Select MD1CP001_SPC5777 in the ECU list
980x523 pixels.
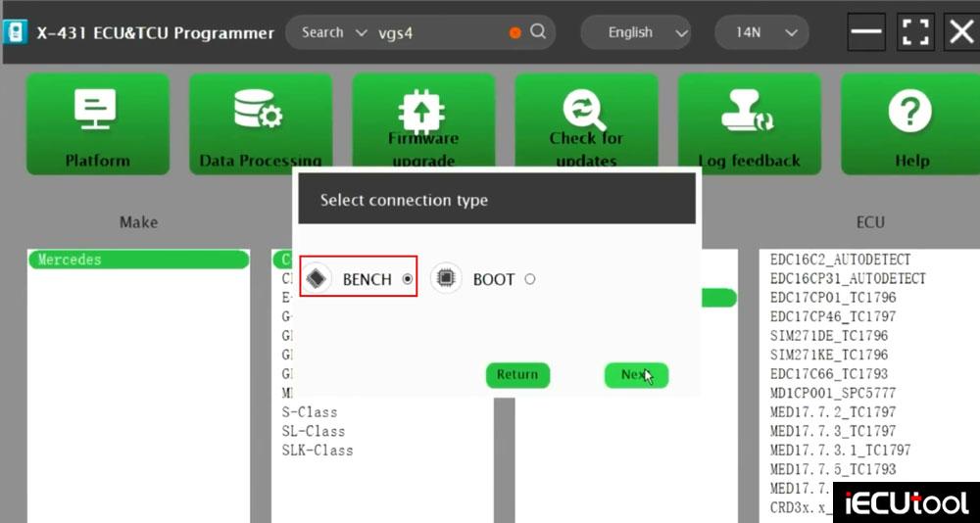(x=833, y=393)
